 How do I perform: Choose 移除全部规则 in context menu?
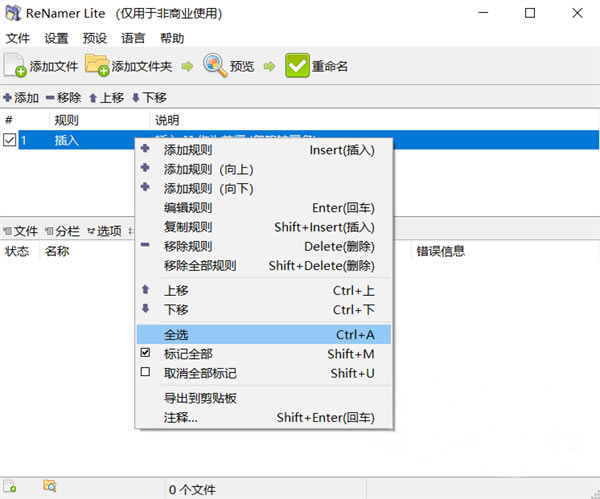264,266
